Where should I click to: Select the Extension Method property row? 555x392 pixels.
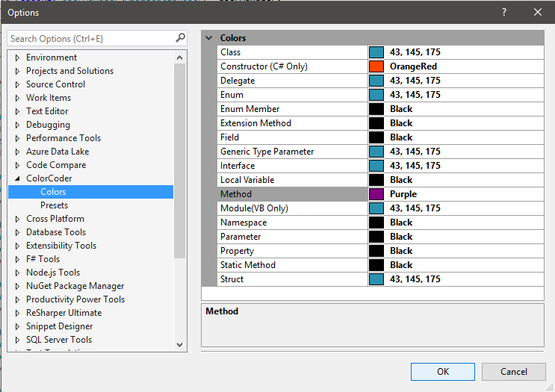(x=380, y=123)
